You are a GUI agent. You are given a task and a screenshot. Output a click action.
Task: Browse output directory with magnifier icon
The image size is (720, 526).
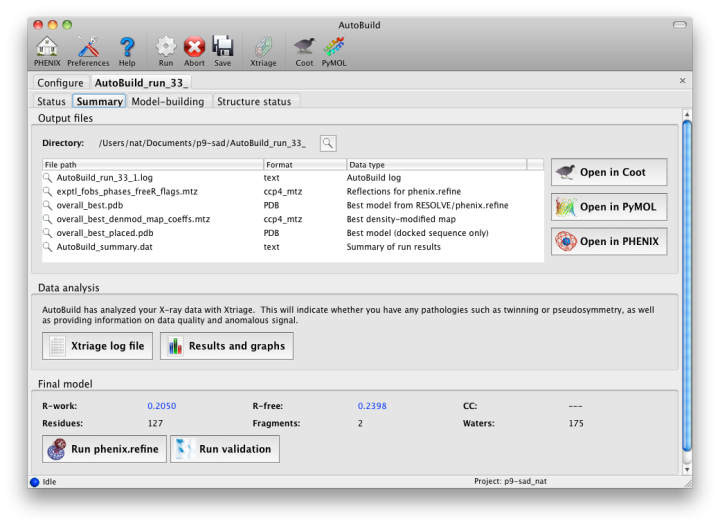click(328, 143)
